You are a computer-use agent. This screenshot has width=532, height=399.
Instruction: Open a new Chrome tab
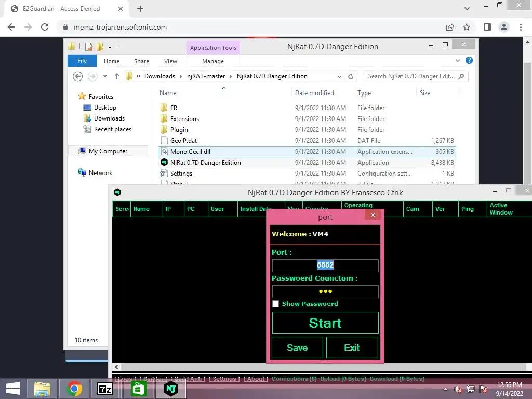140,9
